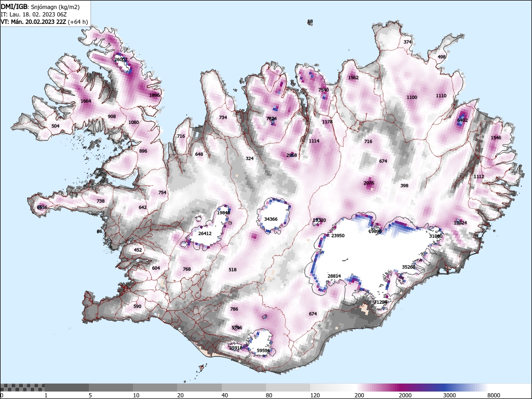Click the map value 1546
The height and width of the screenshot is (399, 532).
[496, 138]
